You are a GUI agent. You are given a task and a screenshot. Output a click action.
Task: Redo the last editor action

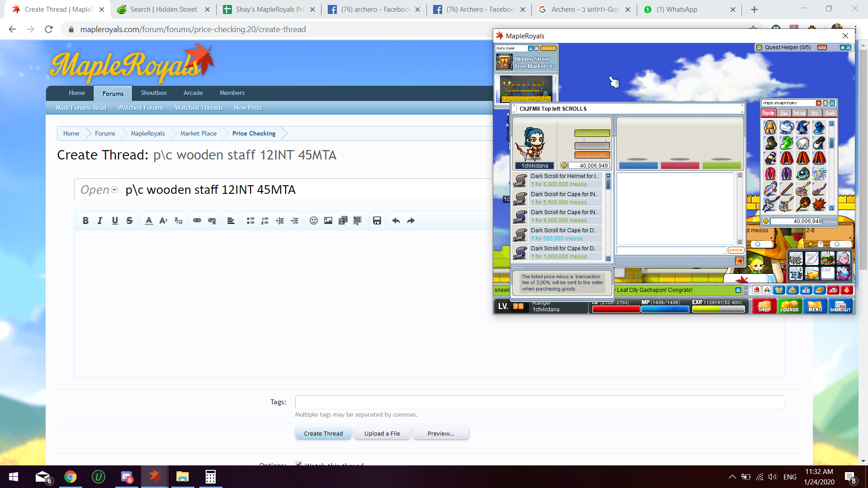point(411,221)
